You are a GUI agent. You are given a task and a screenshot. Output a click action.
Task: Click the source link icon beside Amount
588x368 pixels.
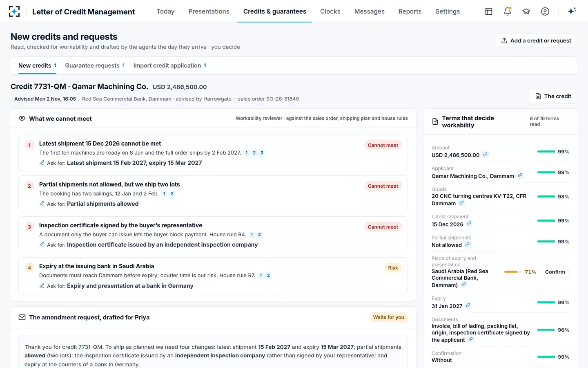click(x=485, y=155)
